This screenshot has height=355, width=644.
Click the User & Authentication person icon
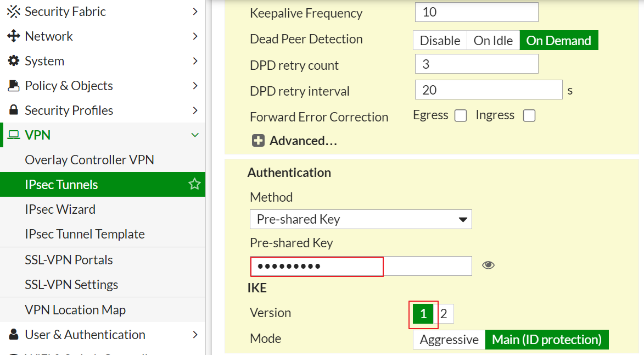click(x=13, y=335)
